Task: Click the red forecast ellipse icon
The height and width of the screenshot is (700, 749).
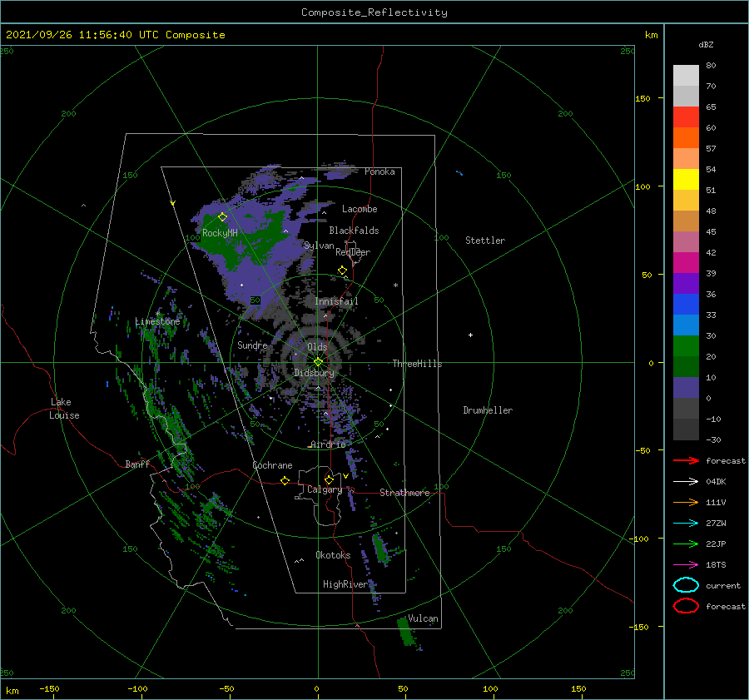Action: tap(686, 606)
